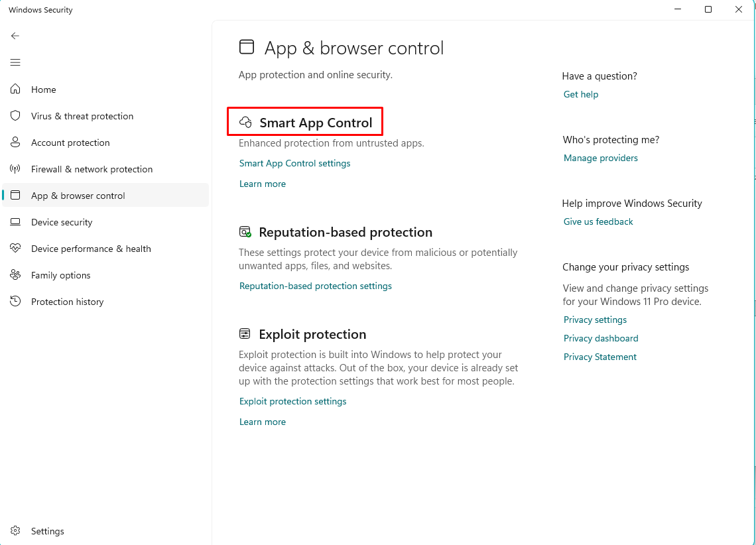Open Reputation-based protection settings link
The height and width of the screenshot is (545, 756).
click(315, 286)
